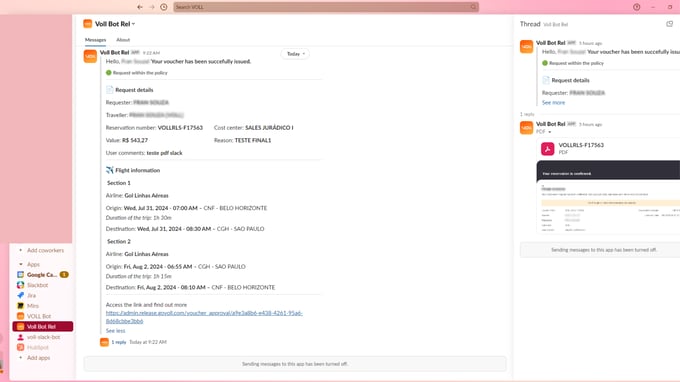Click VOLLRLS-F17563 file name in thread
Image resolution: width=680 pixels, height=382 pixels.
(581, 145)
